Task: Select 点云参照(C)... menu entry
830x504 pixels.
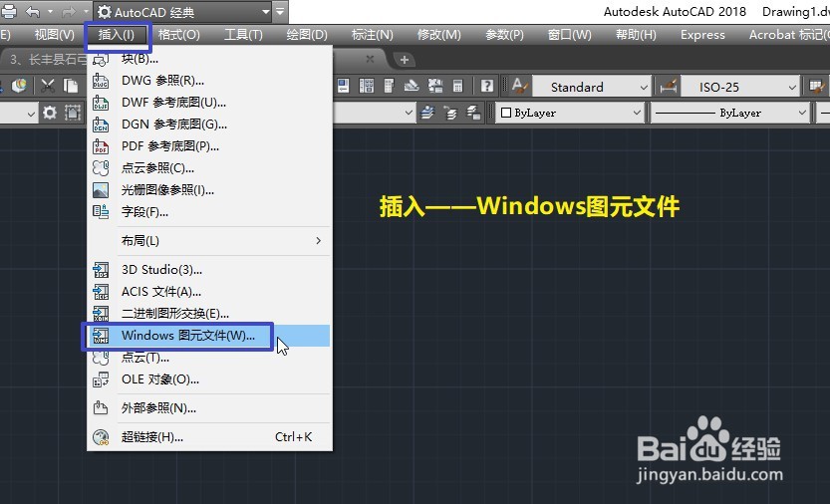Action: tap(209, 167)
